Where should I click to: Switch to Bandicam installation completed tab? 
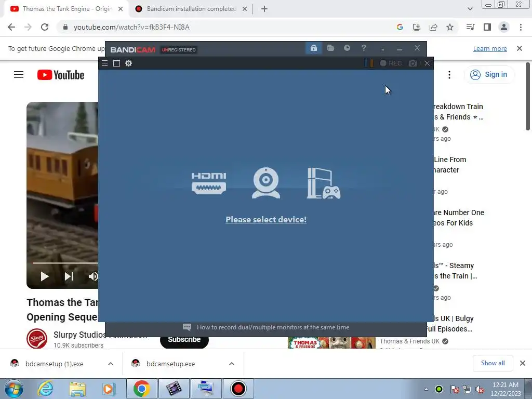191,9
